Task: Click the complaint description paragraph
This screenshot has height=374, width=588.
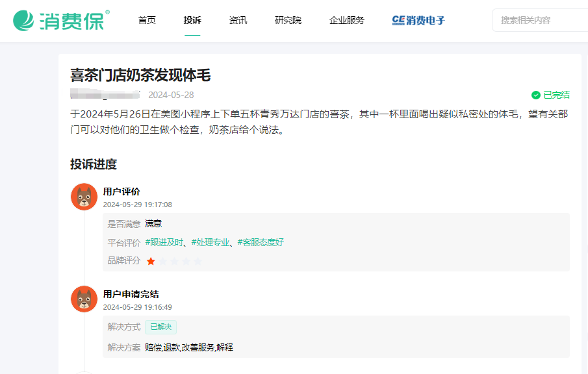Action: [x=320, y=122]
